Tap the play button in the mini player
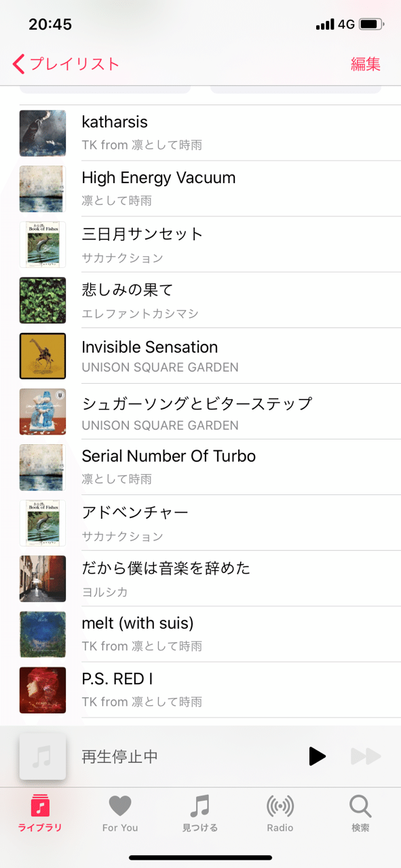This screenshot has width=401, height=868. point(317,756)
